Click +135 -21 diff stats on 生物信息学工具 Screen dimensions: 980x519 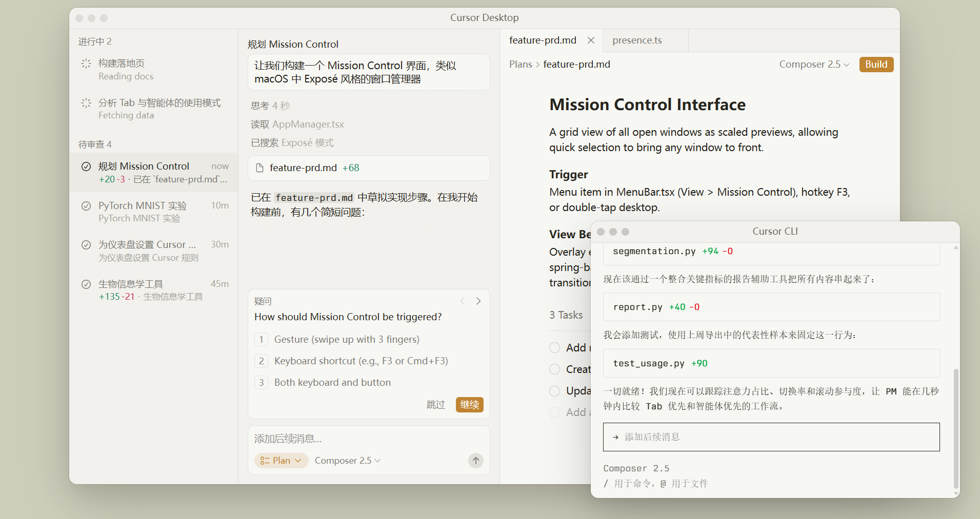click(x=117, y=297)
